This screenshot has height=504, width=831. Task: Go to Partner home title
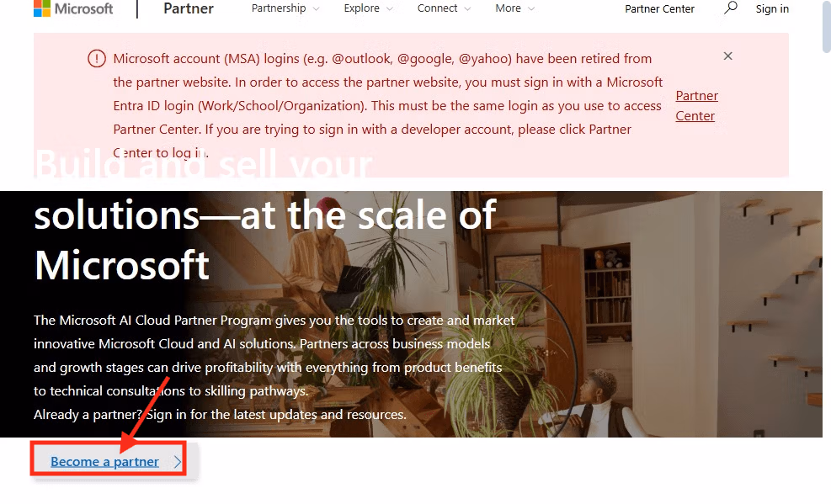188,8
